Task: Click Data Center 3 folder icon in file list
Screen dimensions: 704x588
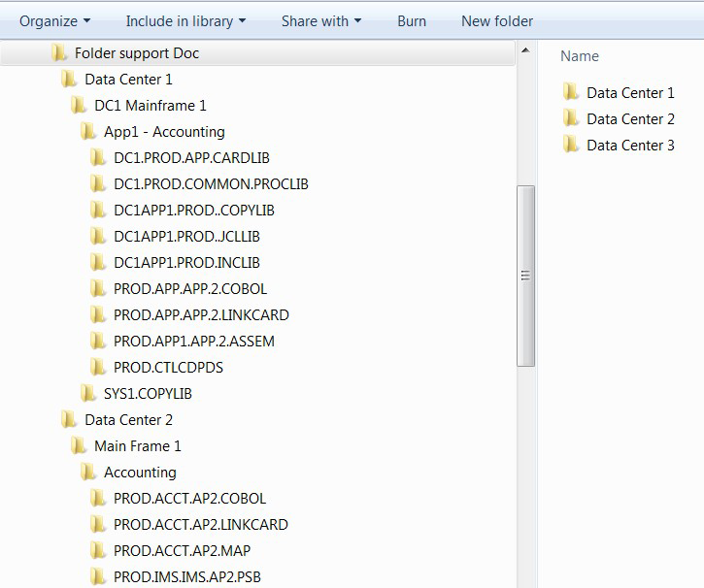Action: pyautogui.click(x=570, y=145)
